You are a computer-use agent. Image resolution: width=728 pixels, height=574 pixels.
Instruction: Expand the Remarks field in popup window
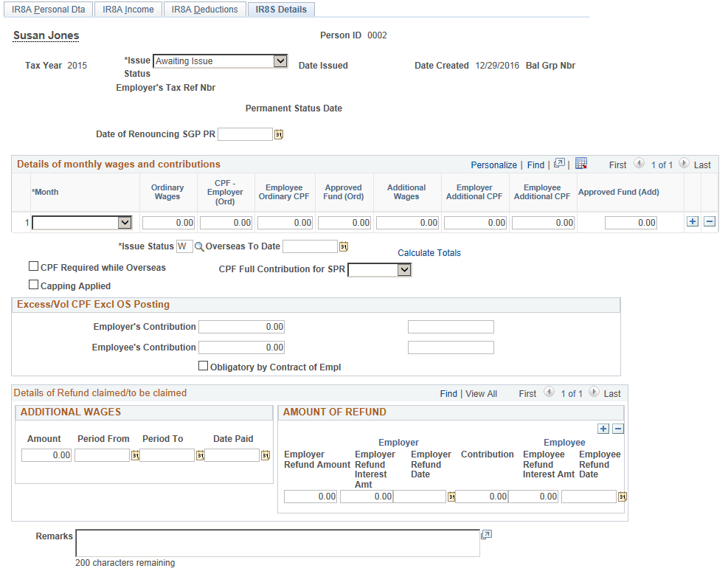(486, 534)
